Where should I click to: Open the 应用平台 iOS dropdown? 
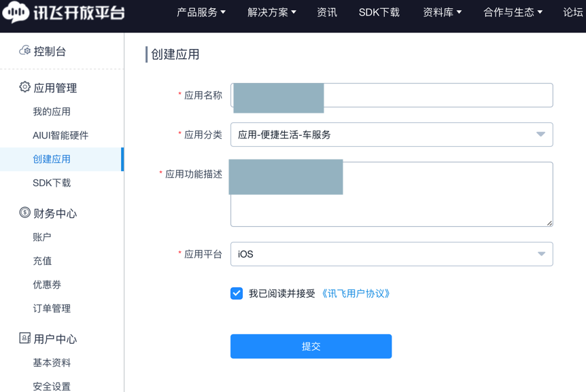click(392, 254)
